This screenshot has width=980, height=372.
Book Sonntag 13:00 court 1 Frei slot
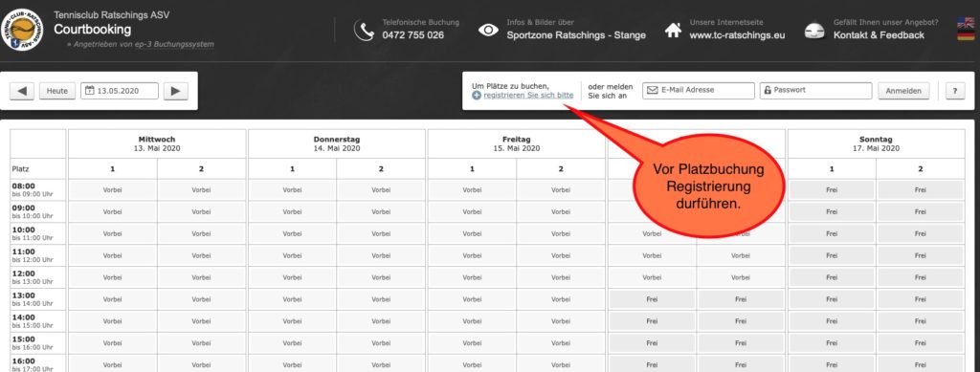click(x=832, y=299)
